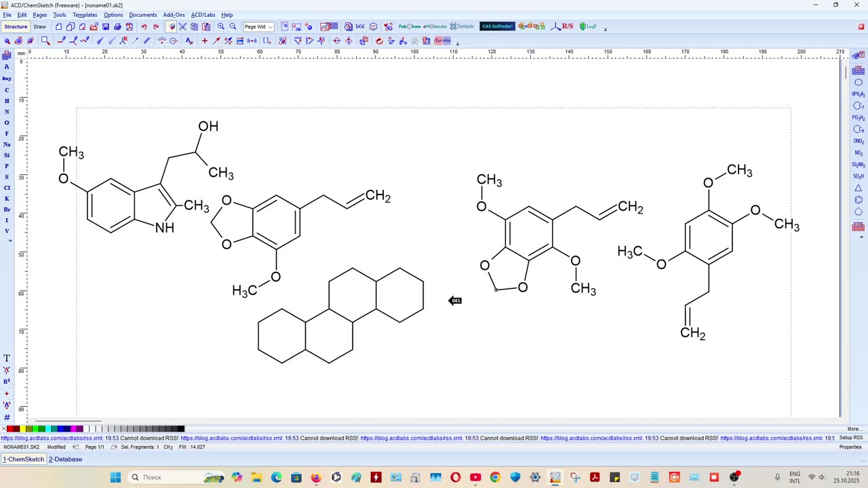Image resolution: width=868 pixels, height=488 pixels.
Task: Select Chlorine from the atoms panel
Action: click(7, 188)
